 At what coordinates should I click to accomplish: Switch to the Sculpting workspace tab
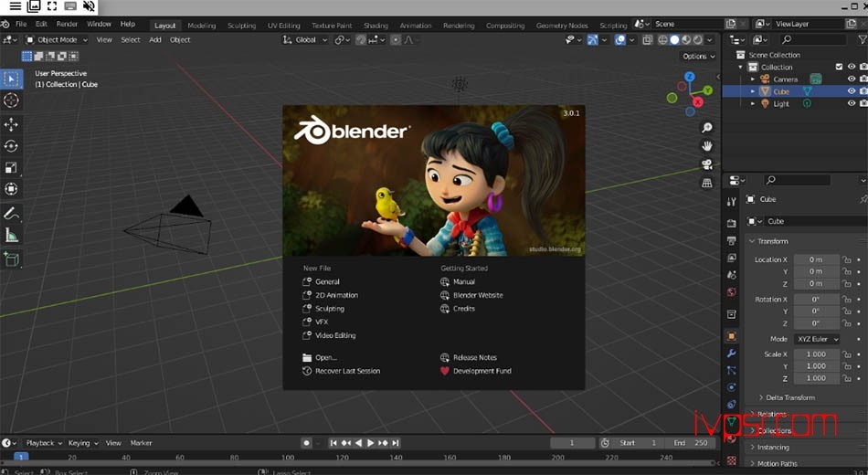click(241, 26)
